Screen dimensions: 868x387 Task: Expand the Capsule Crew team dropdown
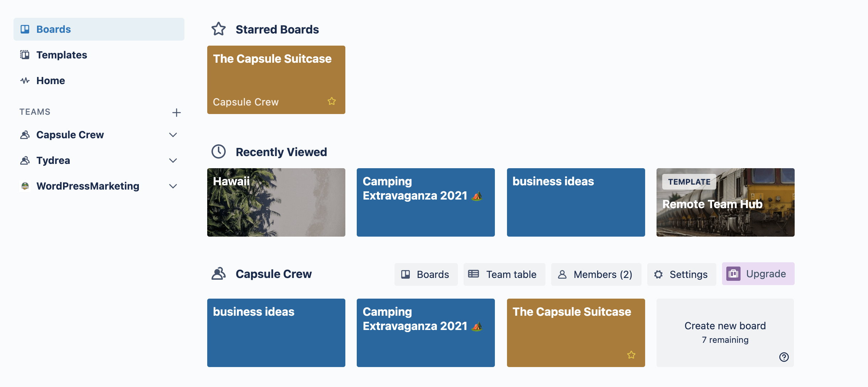coord(173,134)
